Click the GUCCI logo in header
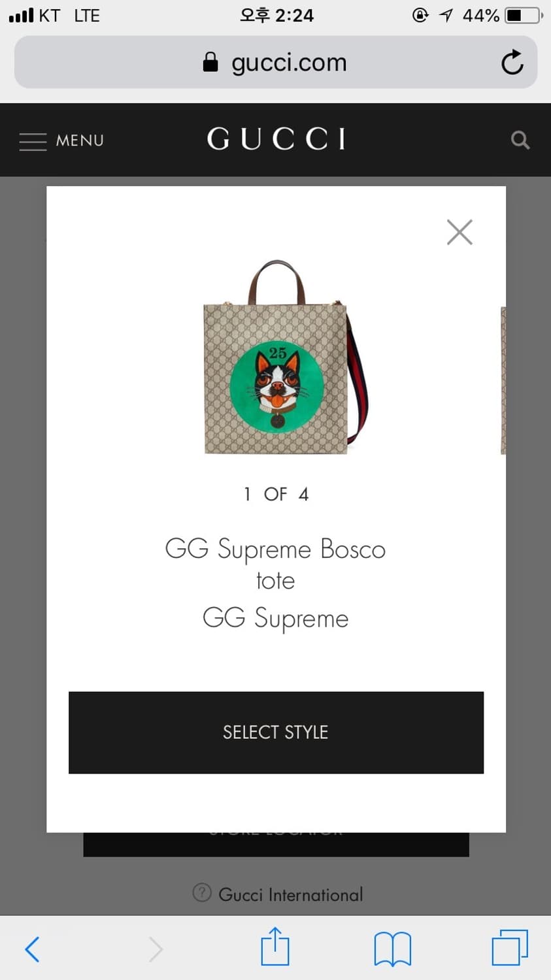Viewport: 551px width, 980px height. click(x=276, y=139)
